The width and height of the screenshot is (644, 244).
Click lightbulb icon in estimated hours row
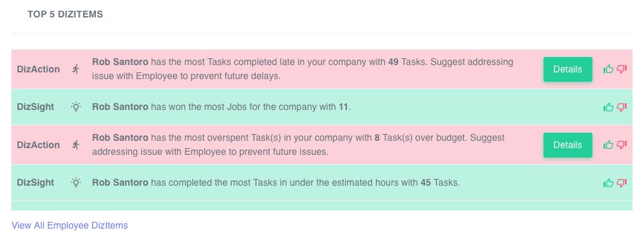click(76, 182)
